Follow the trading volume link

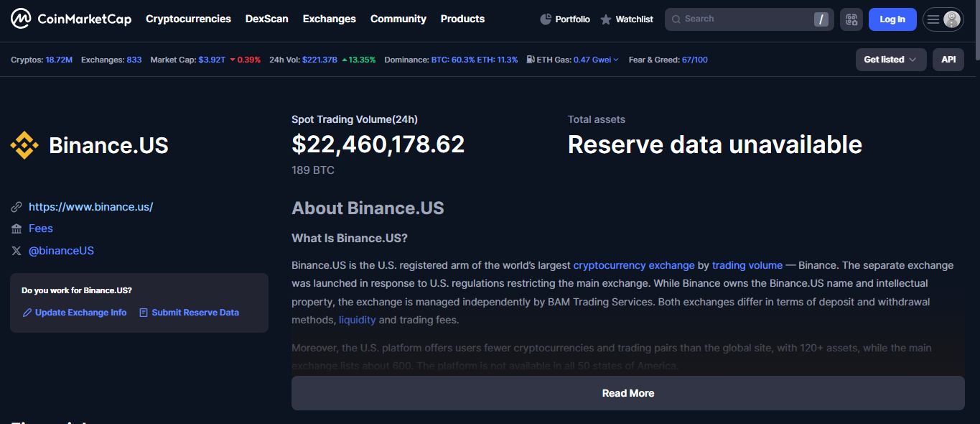click(x=747, y=265)
